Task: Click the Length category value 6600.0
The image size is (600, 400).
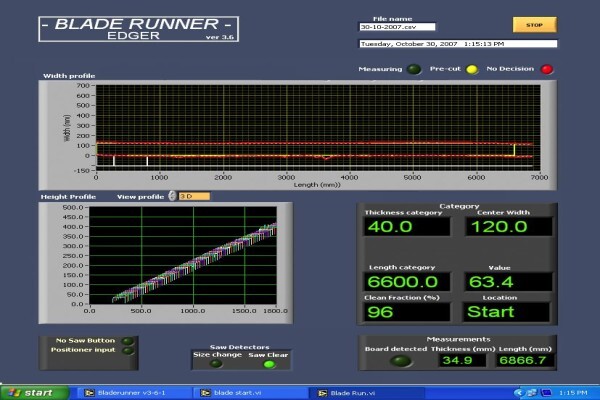Action: point(406,282)
